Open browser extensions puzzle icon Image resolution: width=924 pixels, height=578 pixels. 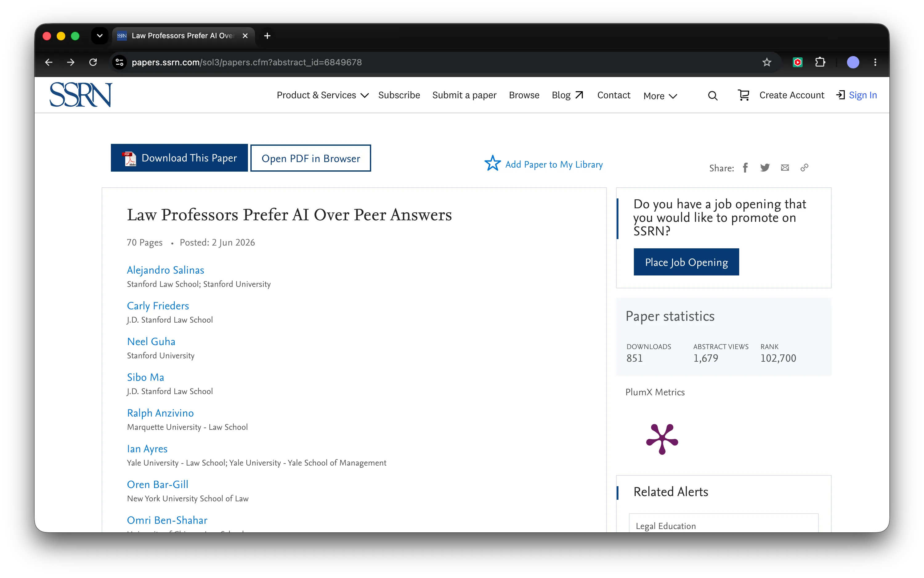[x=820, y=62]
